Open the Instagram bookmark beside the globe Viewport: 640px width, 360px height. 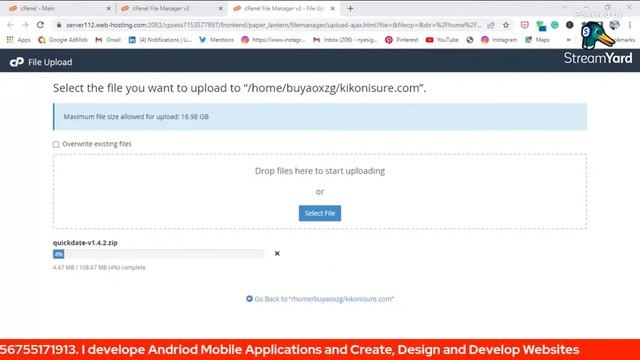click(499, 40)
